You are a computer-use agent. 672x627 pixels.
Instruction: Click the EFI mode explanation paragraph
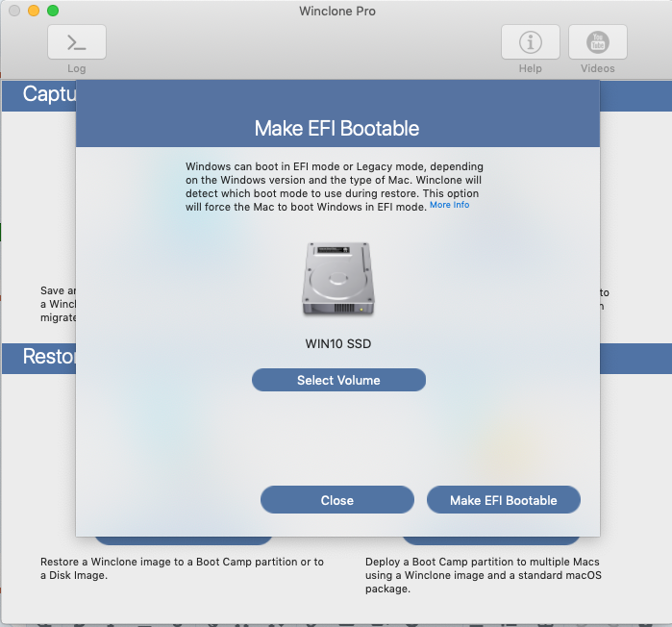pos(335,187)
